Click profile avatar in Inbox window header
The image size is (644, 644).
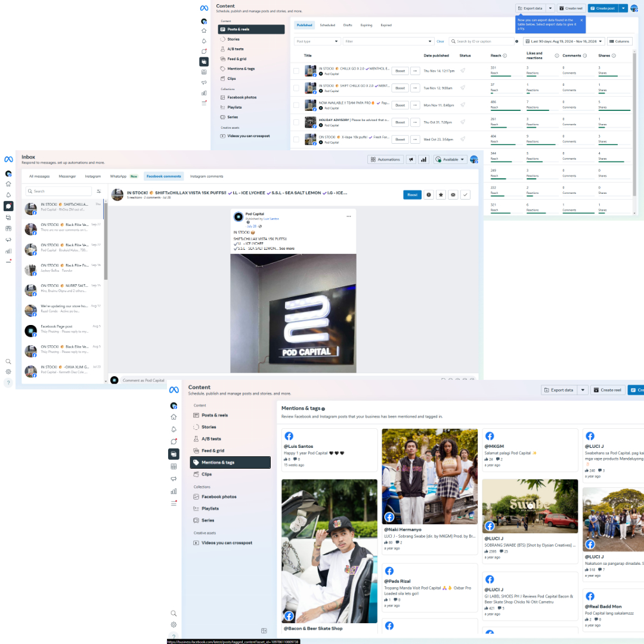point(474,159)
